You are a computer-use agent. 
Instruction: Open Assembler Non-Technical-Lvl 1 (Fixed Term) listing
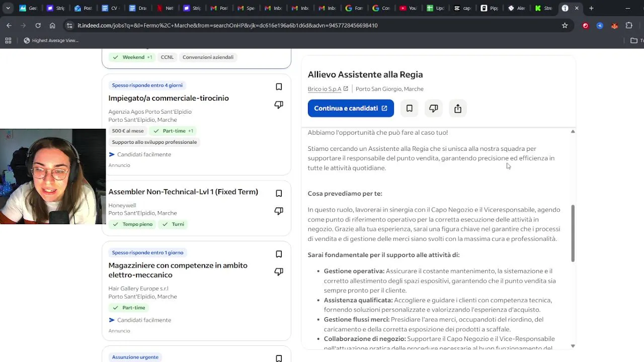[183, 192]
